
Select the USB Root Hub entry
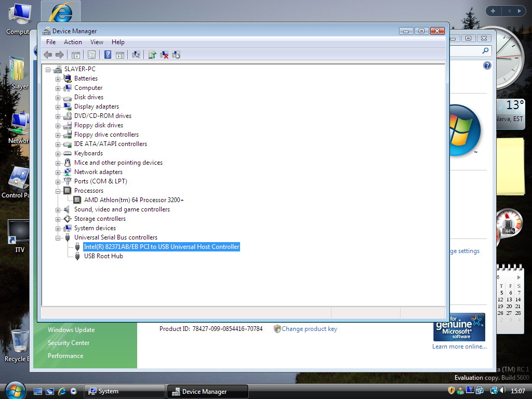coord(103,256)
